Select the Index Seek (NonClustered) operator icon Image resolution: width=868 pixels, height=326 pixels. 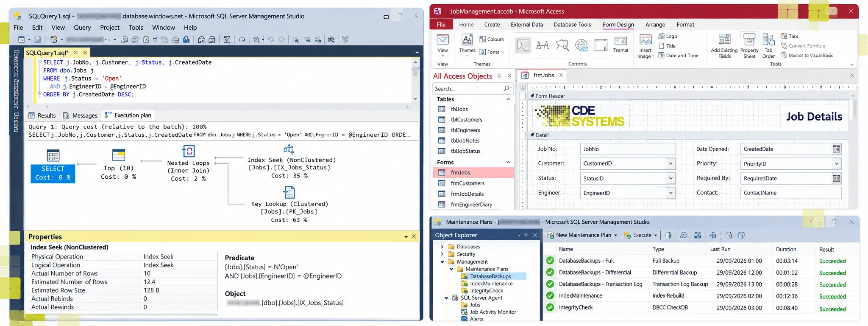point(289,149)
